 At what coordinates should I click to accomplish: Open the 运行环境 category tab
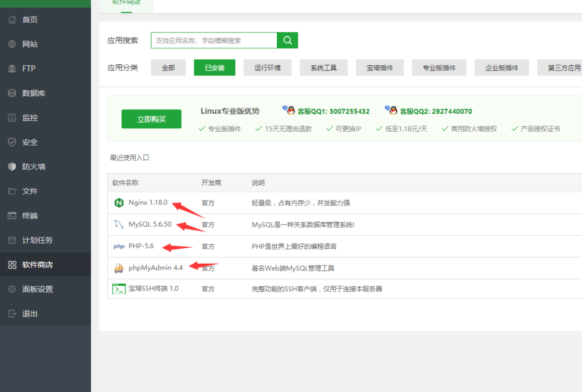click(267, 67)
